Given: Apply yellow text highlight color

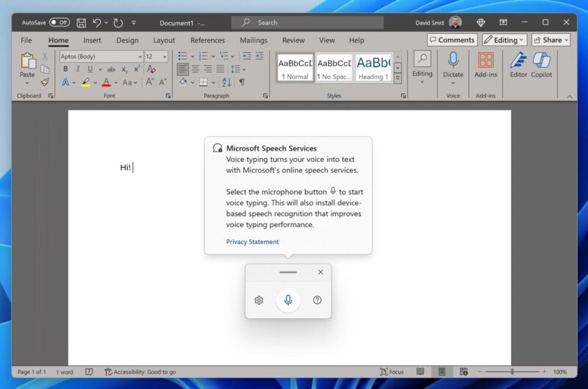Looking at the screenshot, I should coord(85,82).
